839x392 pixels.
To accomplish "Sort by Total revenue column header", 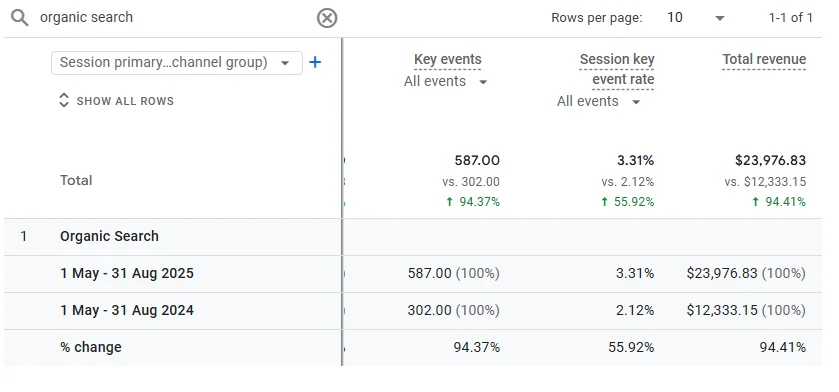I will coord(764,59).
